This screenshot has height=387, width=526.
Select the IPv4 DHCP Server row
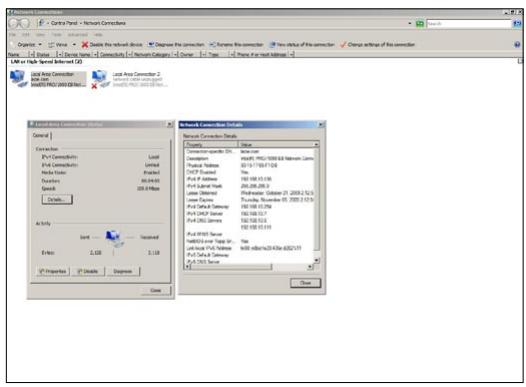pyautogui.click(x=249, y=214)
